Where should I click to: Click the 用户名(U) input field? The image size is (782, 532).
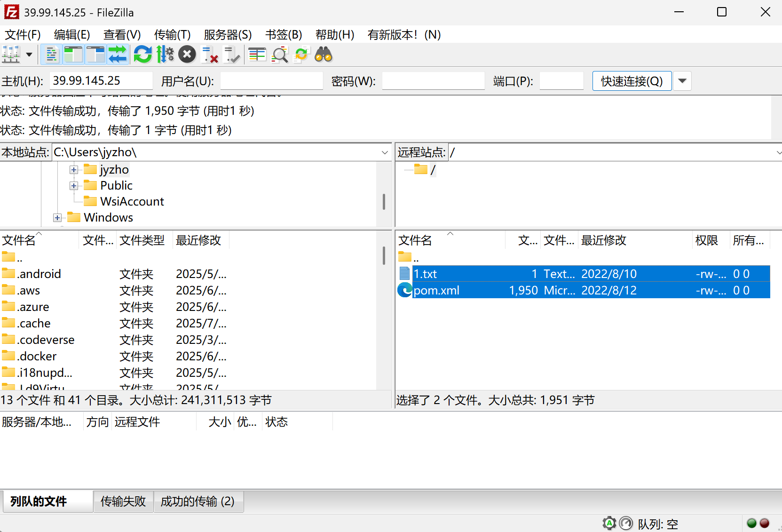[x=271, y=81]
